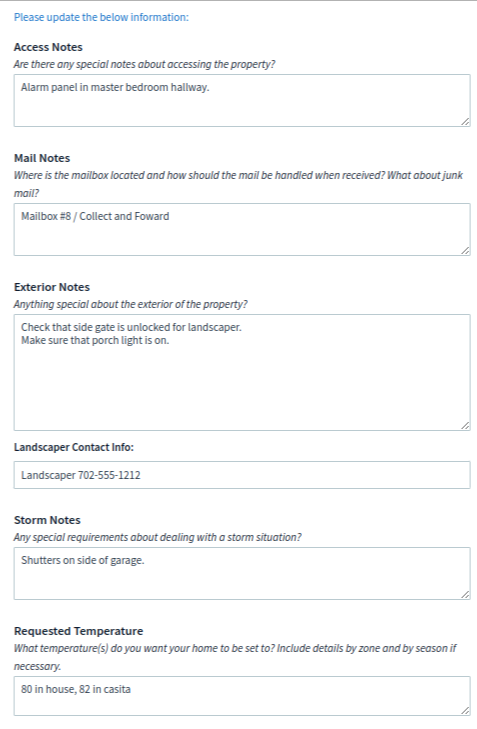
Task: Click the Storm Notes heading label
Action: point(47,520)
